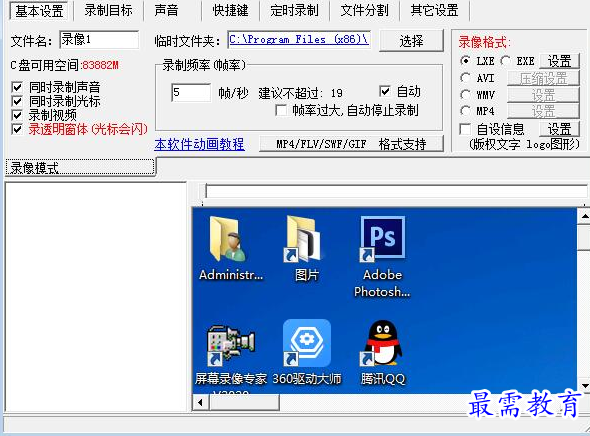Uncheck the 自动 frame rate checkbox
The height and width of the screenshot is (436, 590).
[x=385, y=91]
